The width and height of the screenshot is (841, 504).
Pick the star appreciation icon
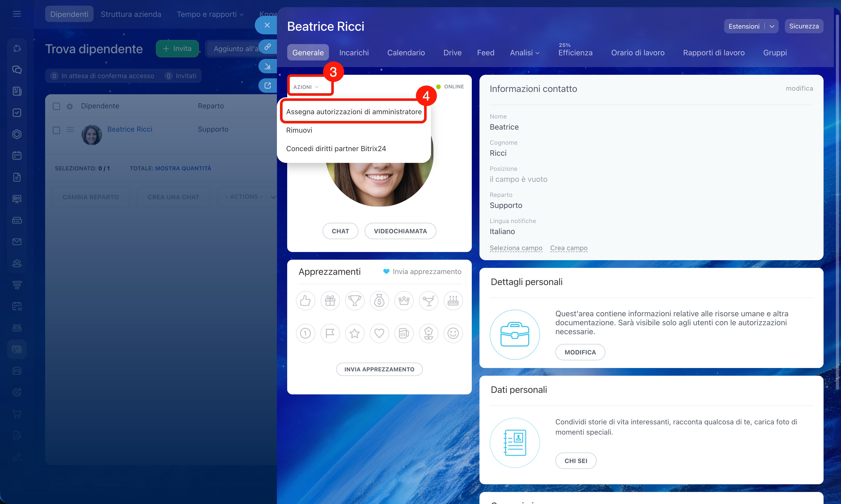[355, 333]
